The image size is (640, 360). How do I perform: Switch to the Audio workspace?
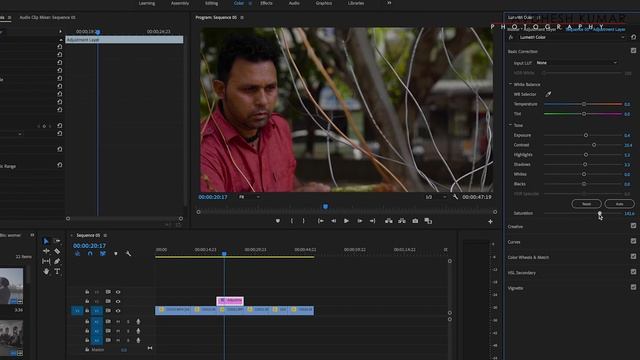click(294, 3)
